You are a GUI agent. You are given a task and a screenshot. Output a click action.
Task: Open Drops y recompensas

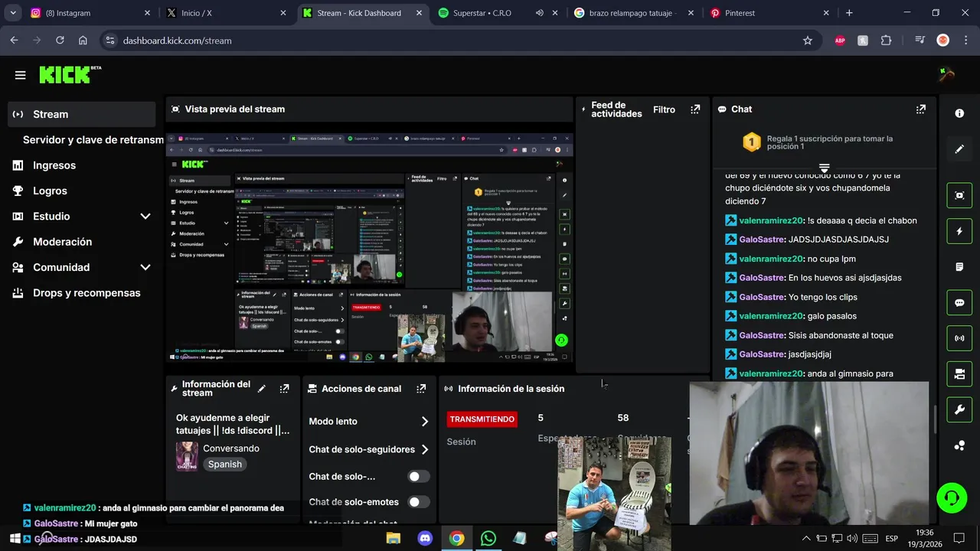point(87,293)
